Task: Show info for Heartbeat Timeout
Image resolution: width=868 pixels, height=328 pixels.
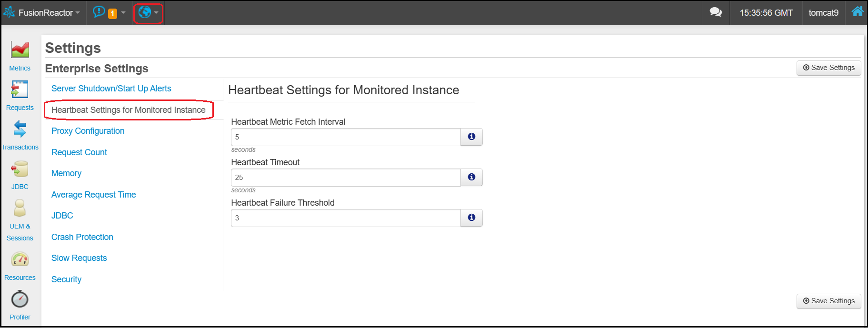Action: tap(471, 177)
